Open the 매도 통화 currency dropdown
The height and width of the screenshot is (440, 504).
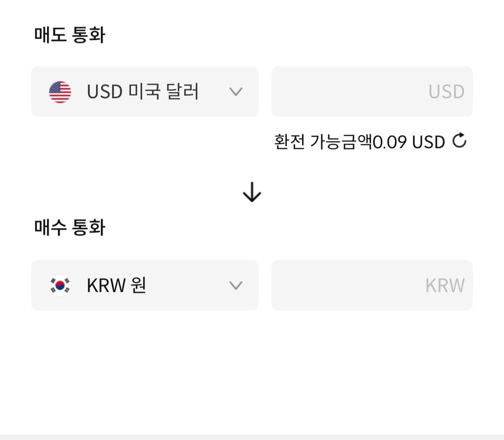(144, 92)
